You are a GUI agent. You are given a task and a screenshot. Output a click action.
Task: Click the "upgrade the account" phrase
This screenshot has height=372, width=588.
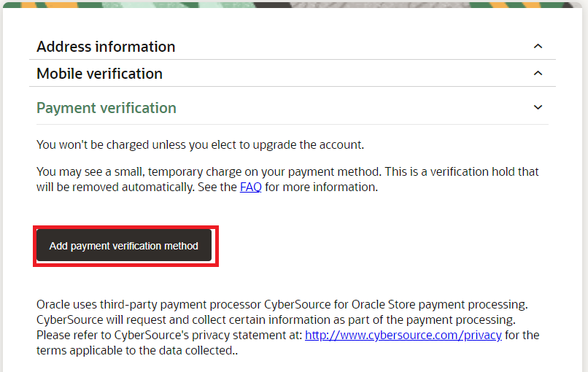309,144
